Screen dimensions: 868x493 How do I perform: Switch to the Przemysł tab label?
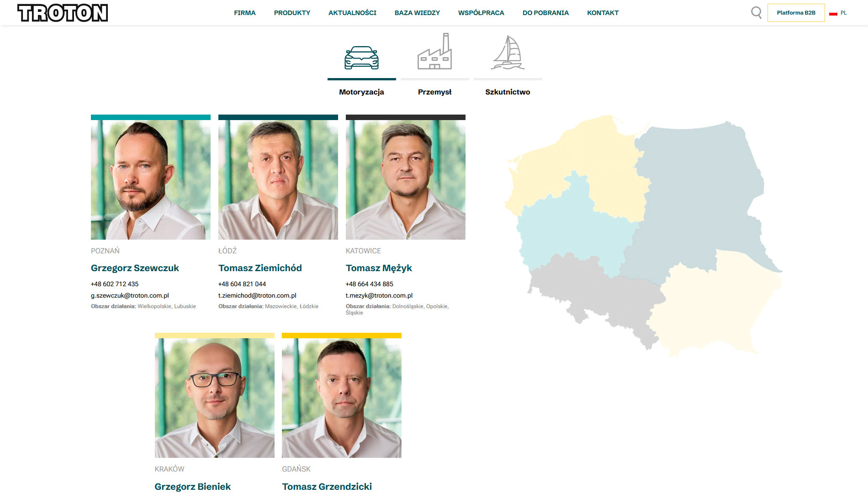[x=434, y=92]
